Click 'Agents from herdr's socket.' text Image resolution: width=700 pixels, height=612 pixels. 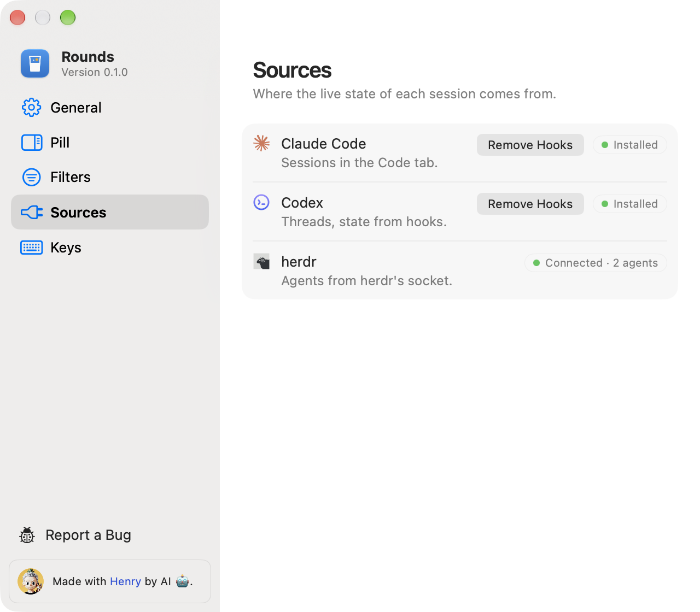[366, 281]
